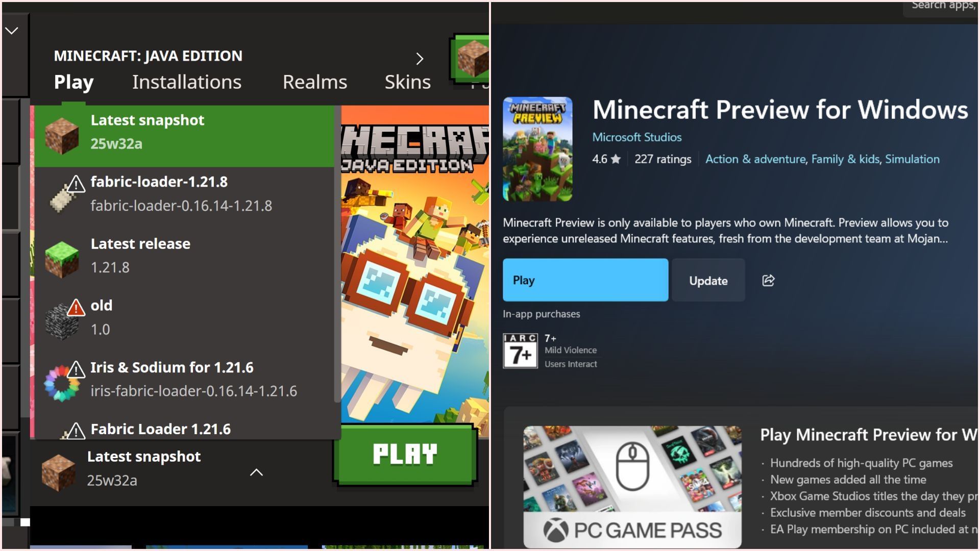Switch to the Installations tab
This screenshot has width=980, height=551.
[x=187, y=82]
